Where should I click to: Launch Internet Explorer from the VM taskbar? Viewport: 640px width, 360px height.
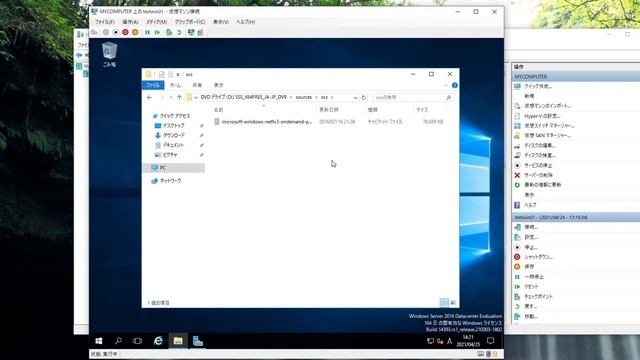tap(158, 341)
